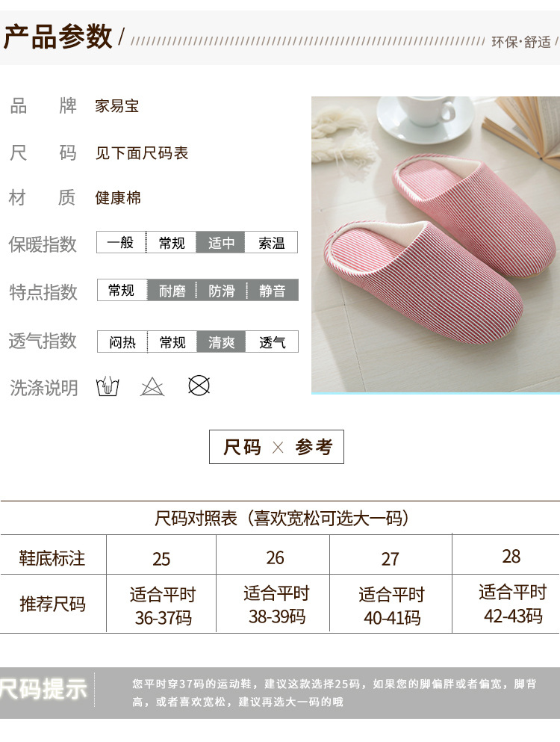This screenshot has width=560, height=742.
Task: Click the size 28 column header
Action: click(511, 556)
